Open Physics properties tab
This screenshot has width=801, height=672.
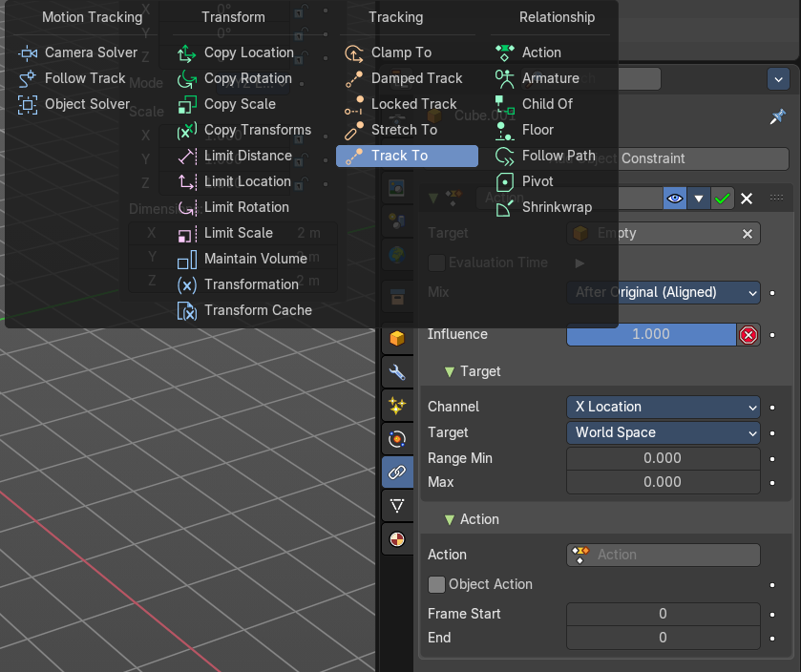397,439
